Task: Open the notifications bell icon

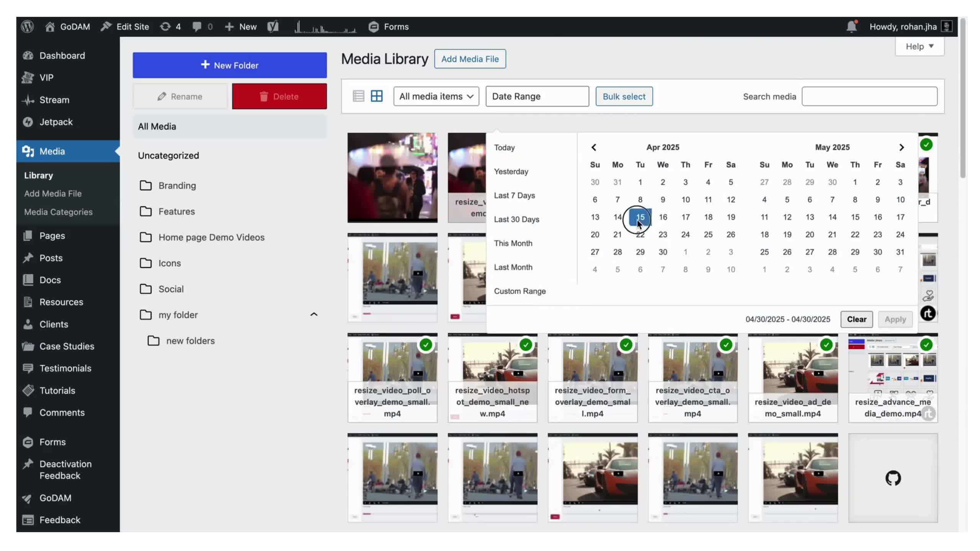Action: [851, 26]
